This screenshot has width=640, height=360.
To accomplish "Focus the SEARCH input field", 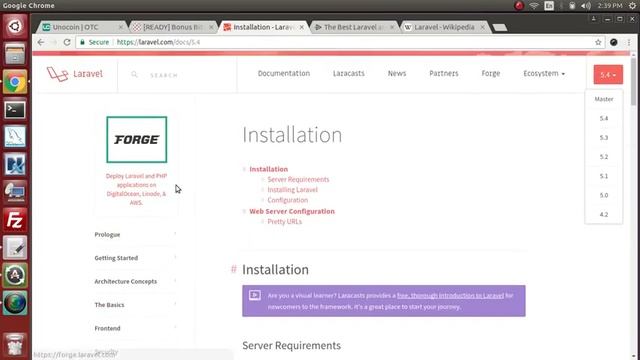I will pos(164,76).
